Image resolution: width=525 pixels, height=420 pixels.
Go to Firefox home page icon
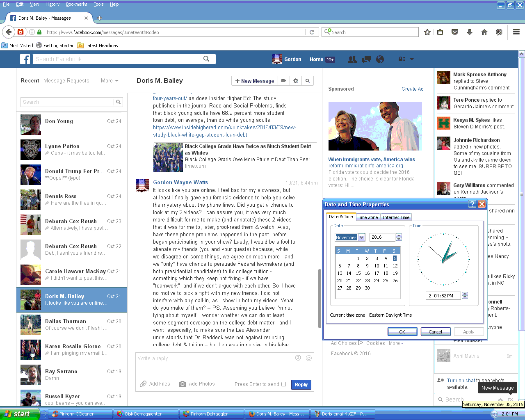(484, 32)
